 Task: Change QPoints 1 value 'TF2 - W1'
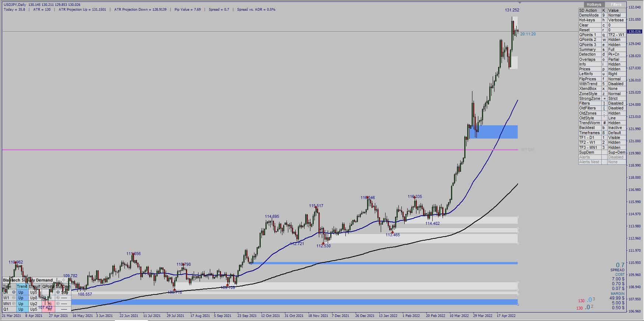coord(616,35)
